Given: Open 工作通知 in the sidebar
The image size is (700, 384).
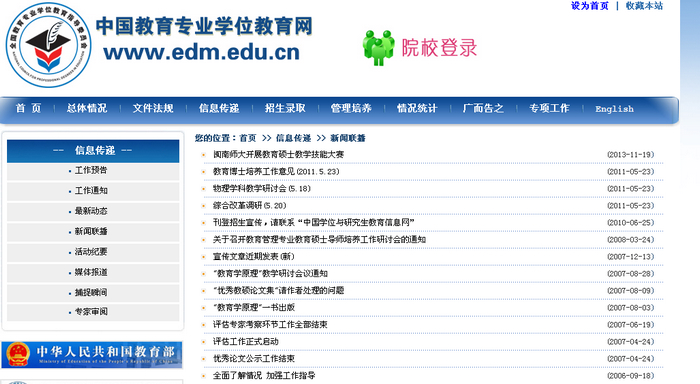Looking at the screenshot, I should pos(91,191).
